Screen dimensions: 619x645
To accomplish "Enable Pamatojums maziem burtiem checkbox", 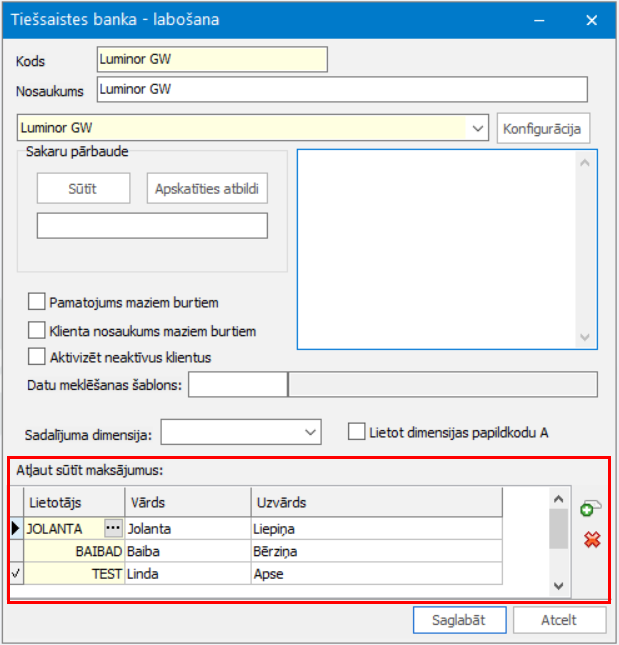I will pyautogui.click(x=37, y=302).
